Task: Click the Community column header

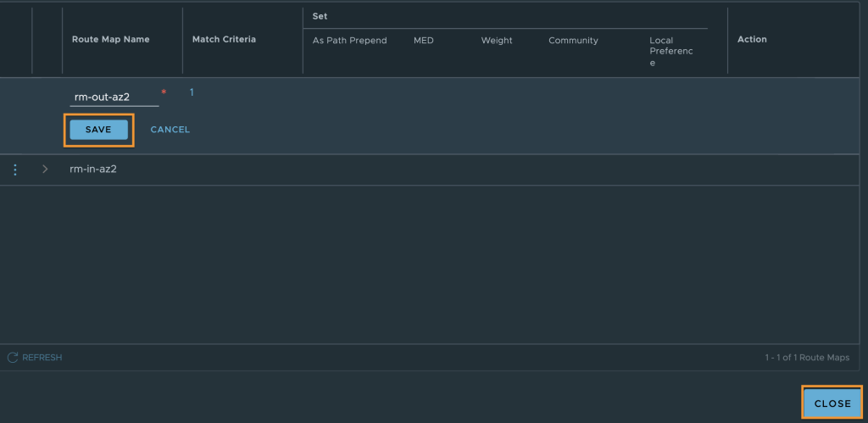Action: click(x=574, y=41)
